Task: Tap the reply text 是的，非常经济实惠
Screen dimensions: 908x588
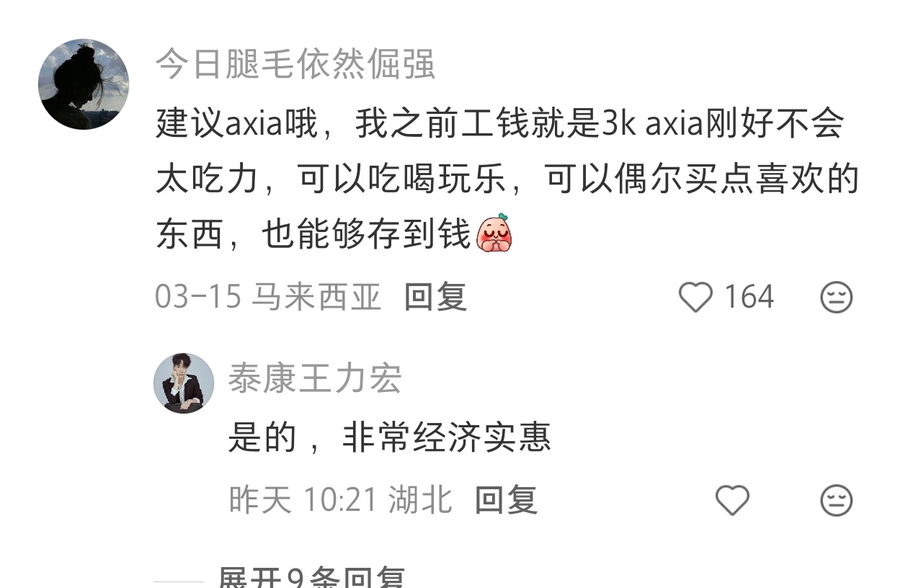Action: point(390,437)
